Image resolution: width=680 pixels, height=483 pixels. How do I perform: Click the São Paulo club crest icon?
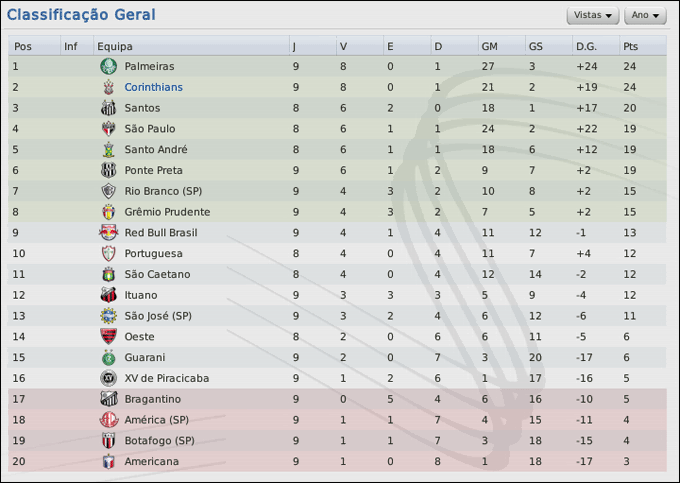[x=108, y=129]
